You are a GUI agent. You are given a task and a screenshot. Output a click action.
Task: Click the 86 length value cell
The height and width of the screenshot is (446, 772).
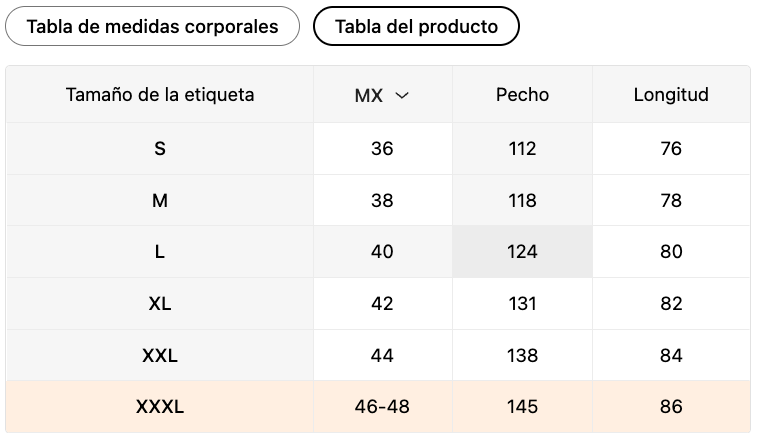click(x=671, y=407)
